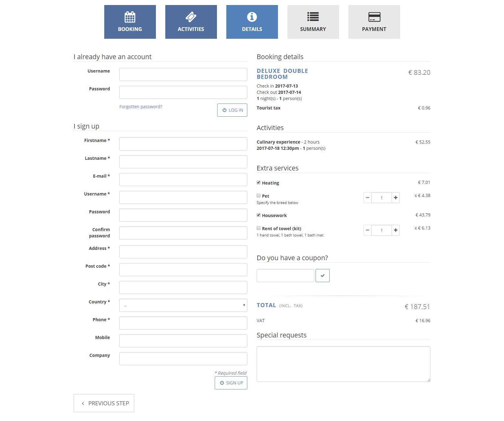
Task: Apply coupon with the checkmark button
Action: point(322,276)
